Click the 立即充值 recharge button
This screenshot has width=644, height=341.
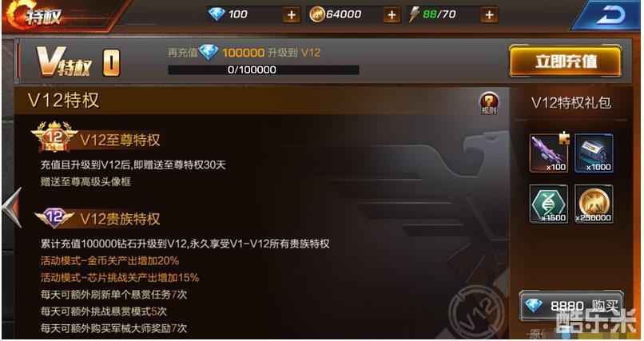565,61
